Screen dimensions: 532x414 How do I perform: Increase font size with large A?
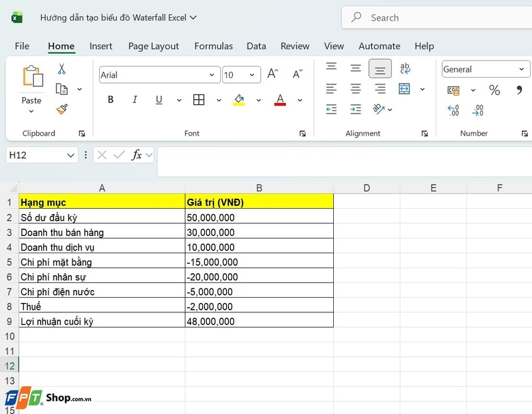tap(273, 74)
